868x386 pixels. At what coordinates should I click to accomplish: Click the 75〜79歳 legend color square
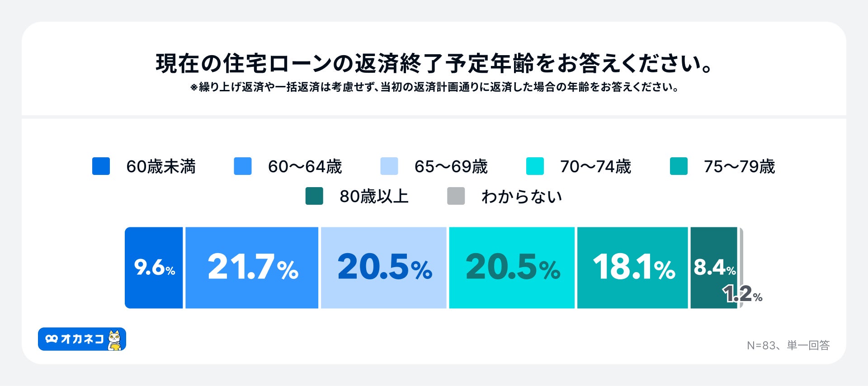click(x=679, y=166)
